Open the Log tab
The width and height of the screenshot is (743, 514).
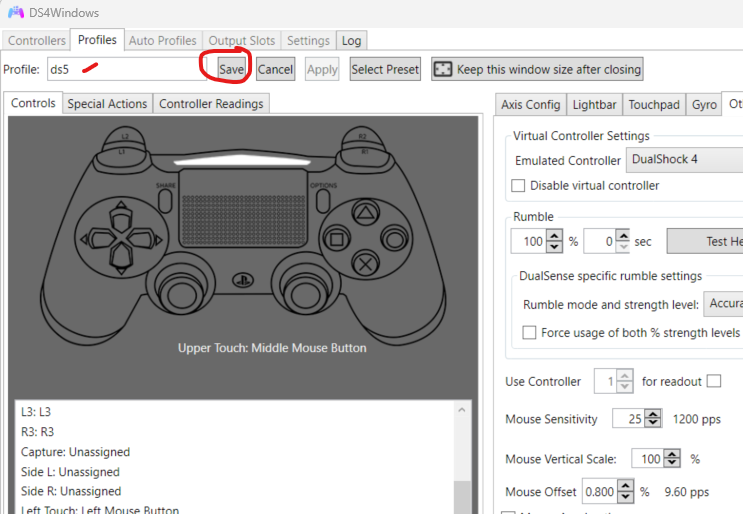click(351, 41)
